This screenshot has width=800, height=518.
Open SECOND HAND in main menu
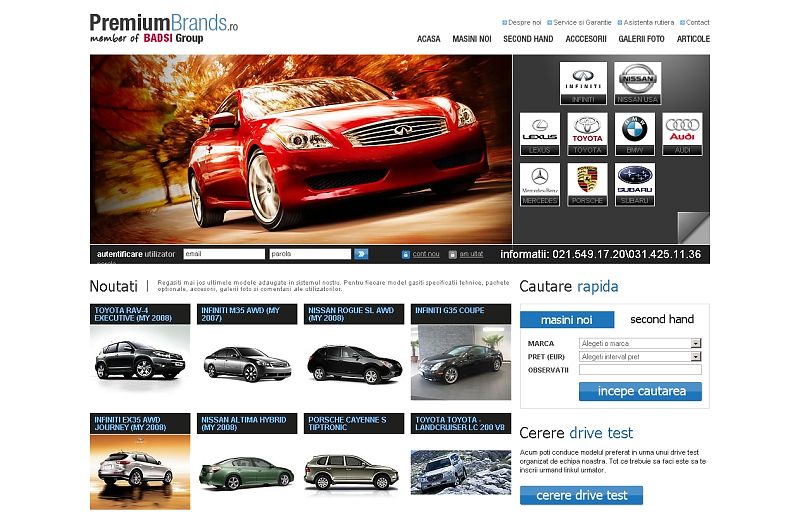coord(528,39)
